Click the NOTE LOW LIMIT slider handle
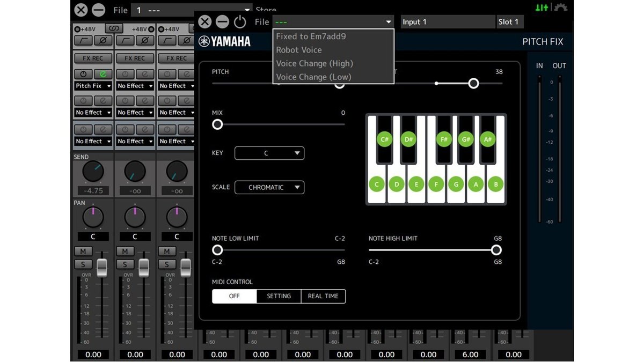 217,250
